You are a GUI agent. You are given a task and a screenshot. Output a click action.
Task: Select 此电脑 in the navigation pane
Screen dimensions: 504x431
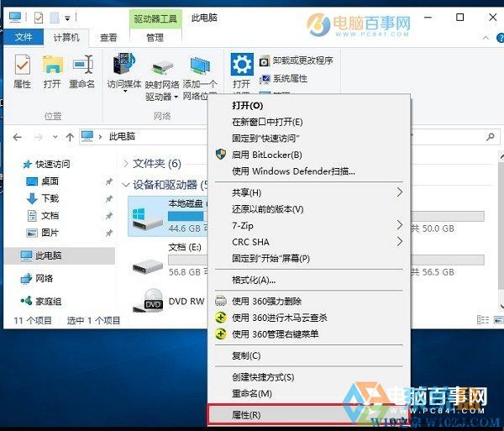[60, 256]
